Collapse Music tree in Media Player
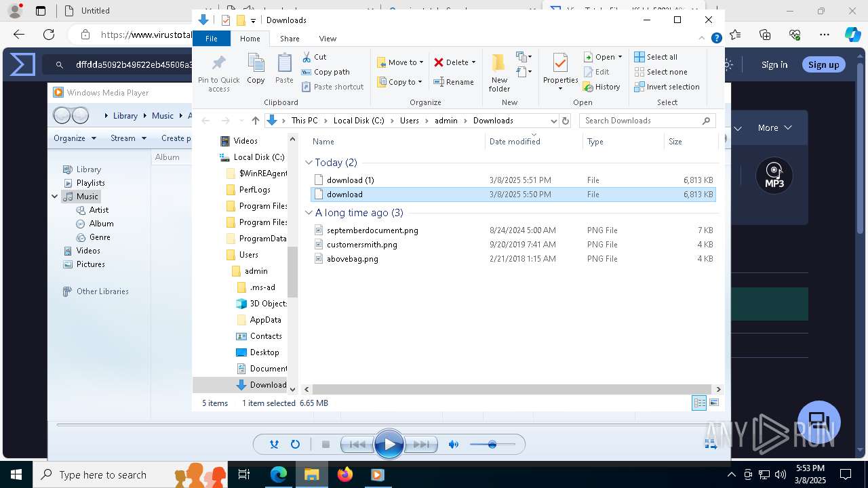Viewport: 868px width, 488px height. click(x=55, y=197)
